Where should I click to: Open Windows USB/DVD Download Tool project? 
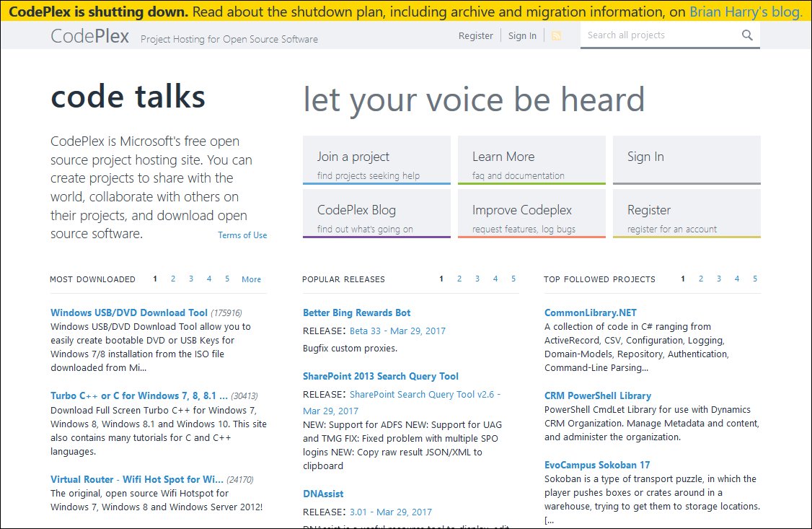[x=129, y=312]
